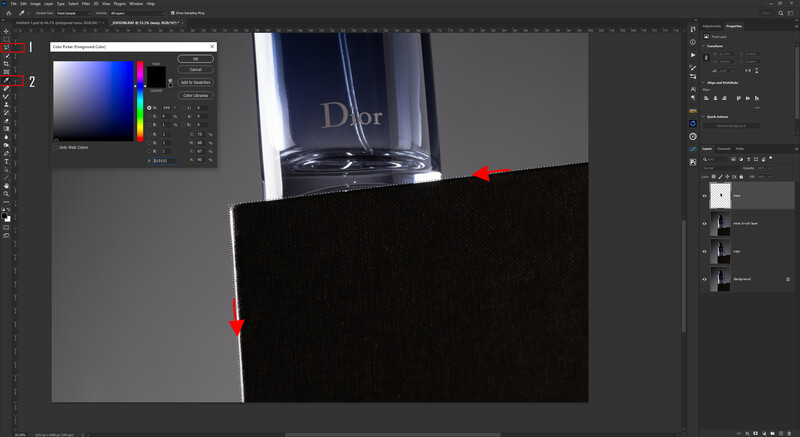Click Add to Swatches button
Screen dimensions: 800x437
tap(195, 82)
